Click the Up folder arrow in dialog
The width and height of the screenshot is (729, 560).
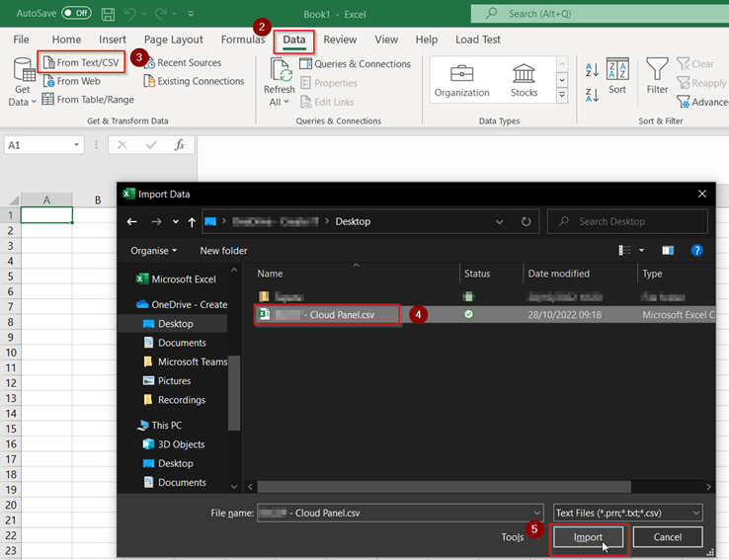coord(192,222)
